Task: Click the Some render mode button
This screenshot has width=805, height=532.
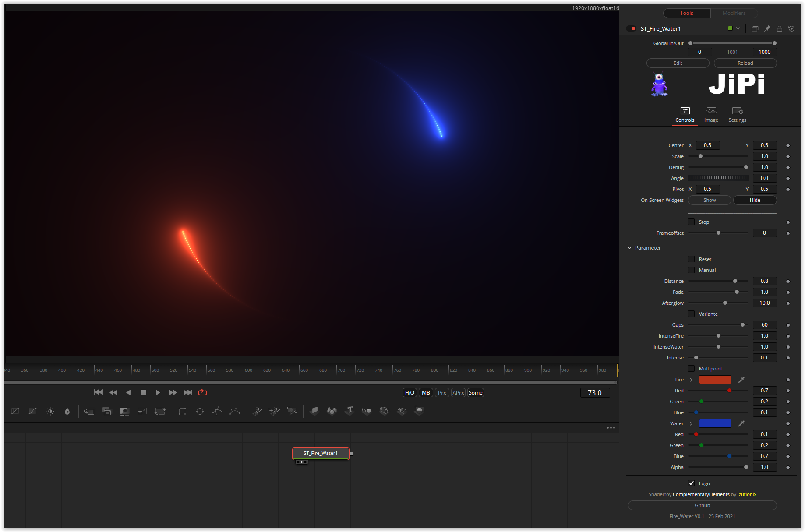Action: click(x=476, y=393)
